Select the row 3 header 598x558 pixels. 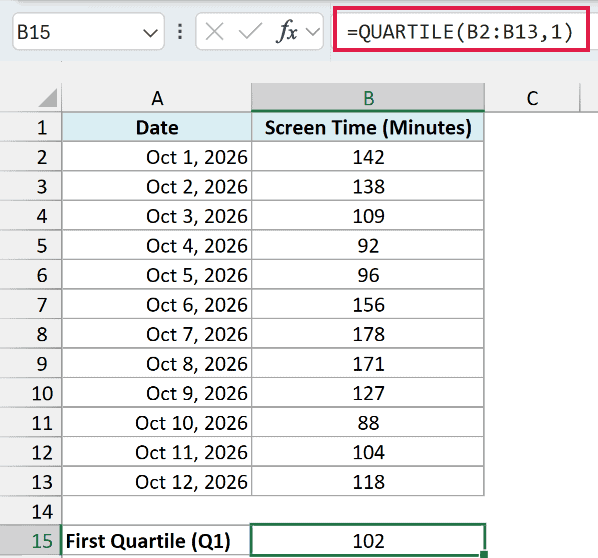click(x=31, y=186)
